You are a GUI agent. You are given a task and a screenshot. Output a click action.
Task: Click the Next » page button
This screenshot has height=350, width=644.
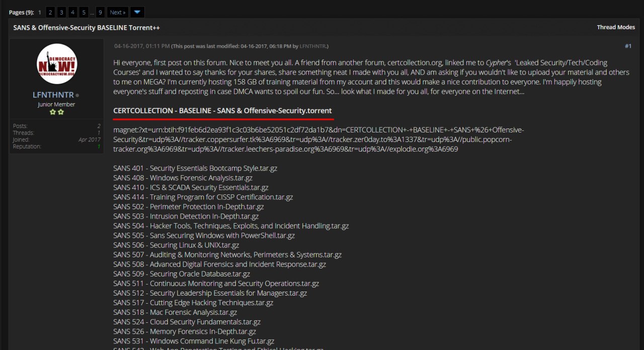tap(118, 12)
